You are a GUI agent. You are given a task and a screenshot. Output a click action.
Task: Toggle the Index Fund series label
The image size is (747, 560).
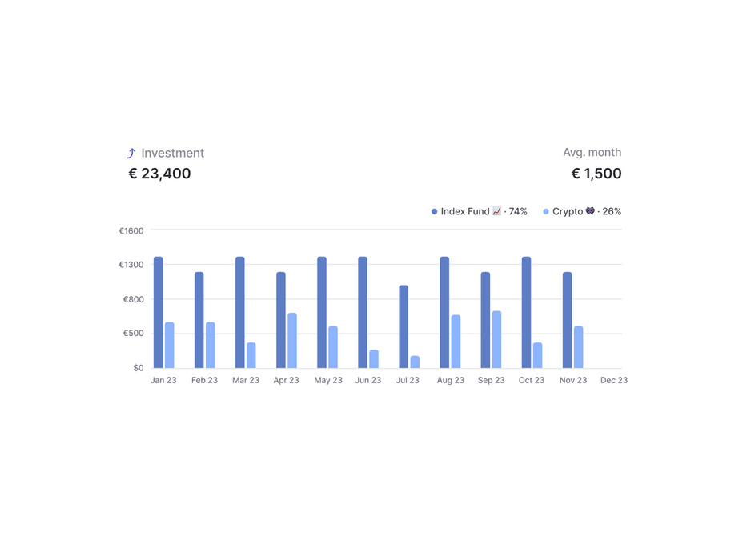[x=465, y=212]
